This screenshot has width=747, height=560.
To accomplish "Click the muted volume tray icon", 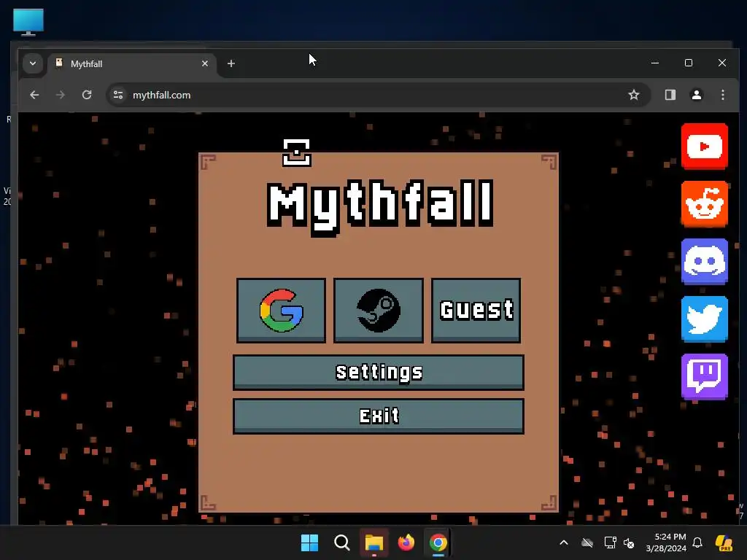I will pyautogui.click(x=629, y=542).
